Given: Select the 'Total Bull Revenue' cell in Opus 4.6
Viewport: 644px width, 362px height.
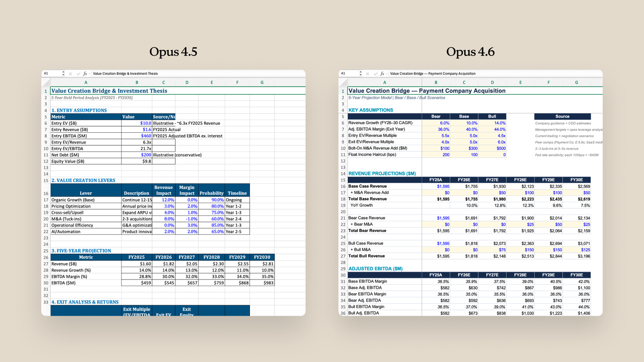Looking at the screenshot, I should [384, 256].
